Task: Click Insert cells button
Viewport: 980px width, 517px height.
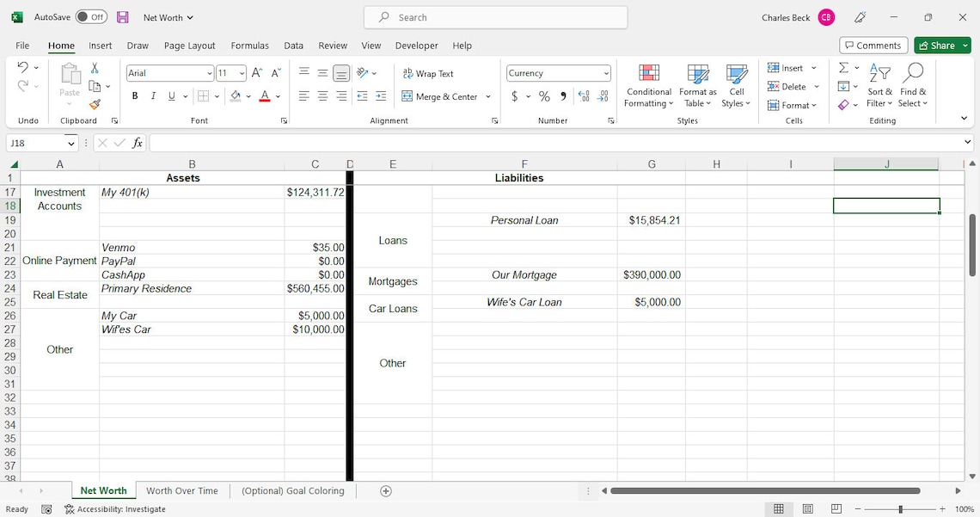Action: [x=786, y=67]
